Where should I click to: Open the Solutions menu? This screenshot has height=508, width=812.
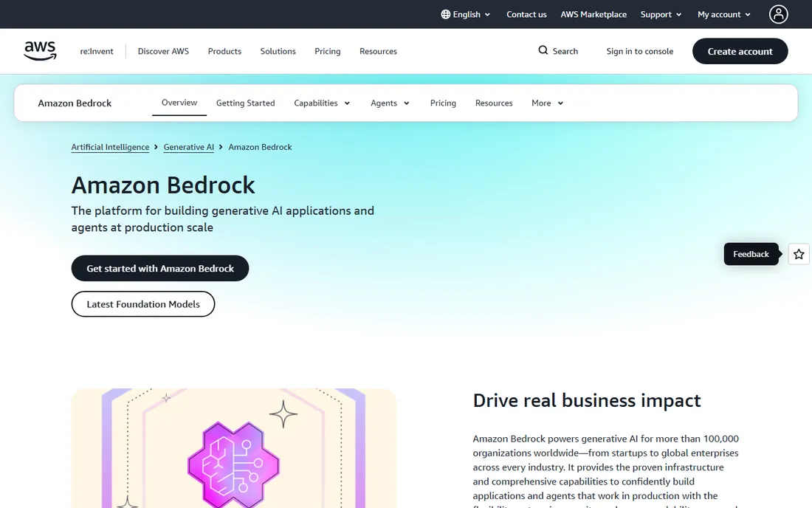tap(278, 51)
